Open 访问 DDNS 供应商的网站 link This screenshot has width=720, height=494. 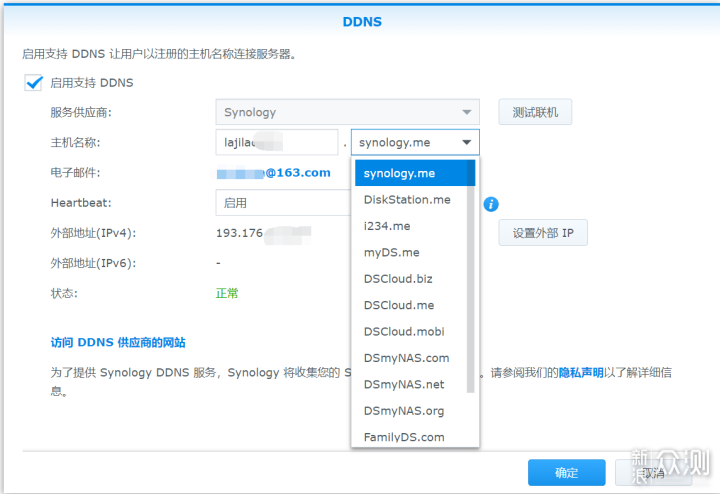[118, 342]
